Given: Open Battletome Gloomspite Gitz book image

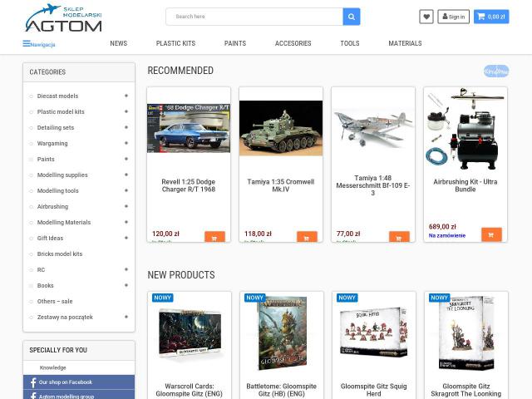Looking at the screenshot, I should coord(283,334).
